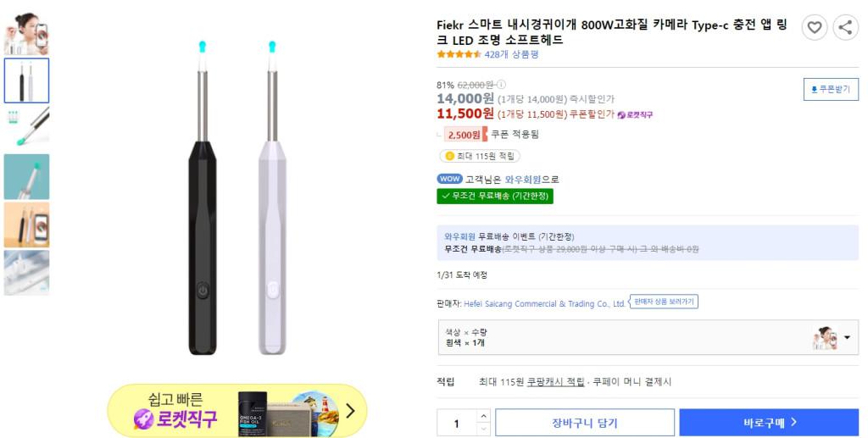This screenshot has height=438, width=868.
Task: Click the share icon
Action: pyautogui.click(x=845, y=28)
